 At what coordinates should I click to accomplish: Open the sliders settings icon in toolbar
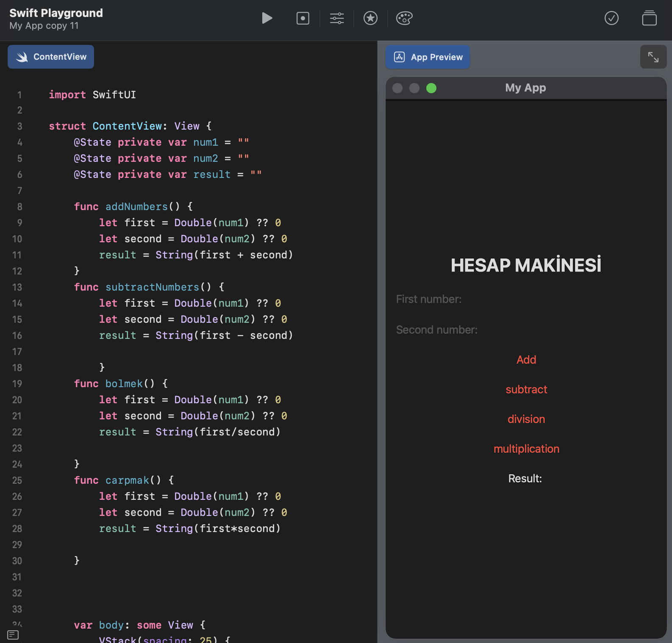[x=337, y=18]
